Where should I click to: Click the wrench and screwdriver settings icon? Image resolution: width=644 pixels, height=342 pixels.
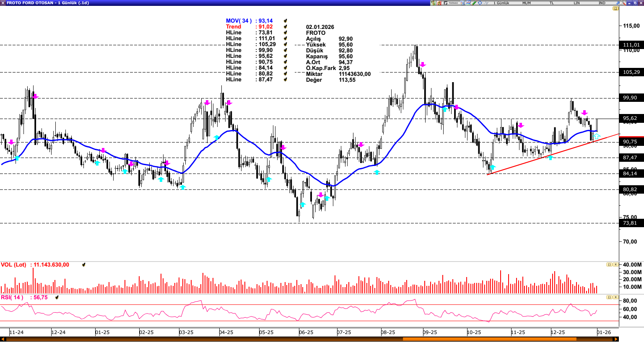[623, 3]
